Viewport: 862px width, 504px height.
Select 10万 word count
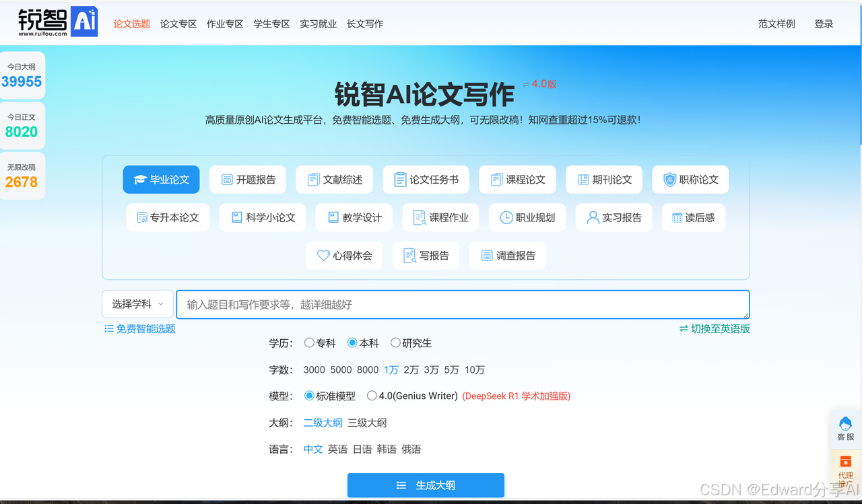(x=475, y=369)
